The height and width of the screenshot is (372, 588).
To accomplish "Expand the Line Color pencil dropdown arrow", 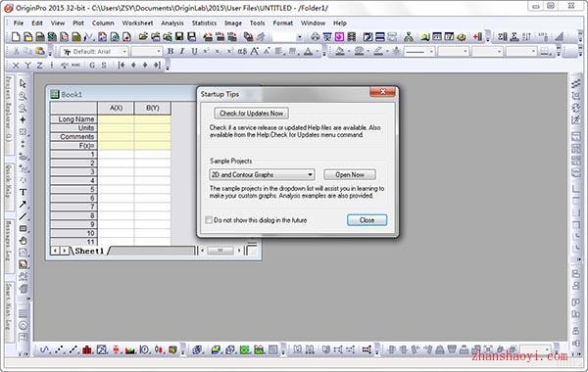I will pyautogui.click(x=387, y=52).
